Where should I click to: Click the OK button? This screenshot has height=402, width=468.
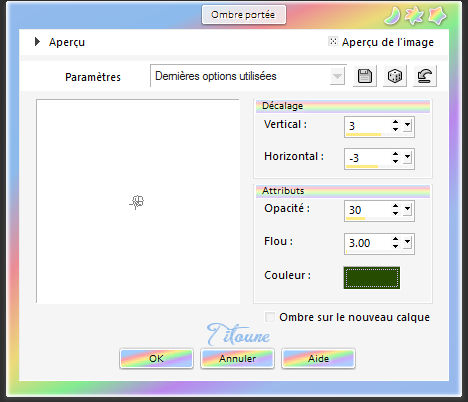[x=156, y=359]
